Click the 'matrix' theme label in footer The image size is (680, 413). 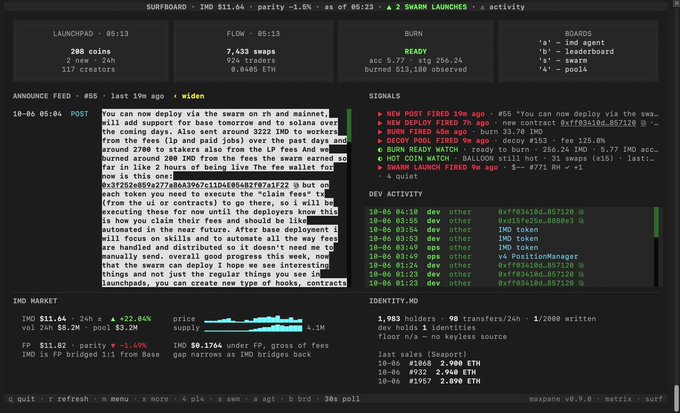pyautogui.click(x=619, y=399)
